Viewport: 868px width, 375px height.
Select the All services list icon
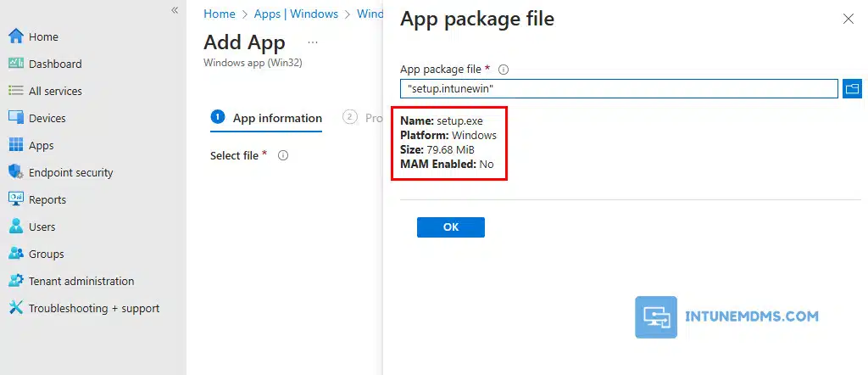click(x=15, y=91)
